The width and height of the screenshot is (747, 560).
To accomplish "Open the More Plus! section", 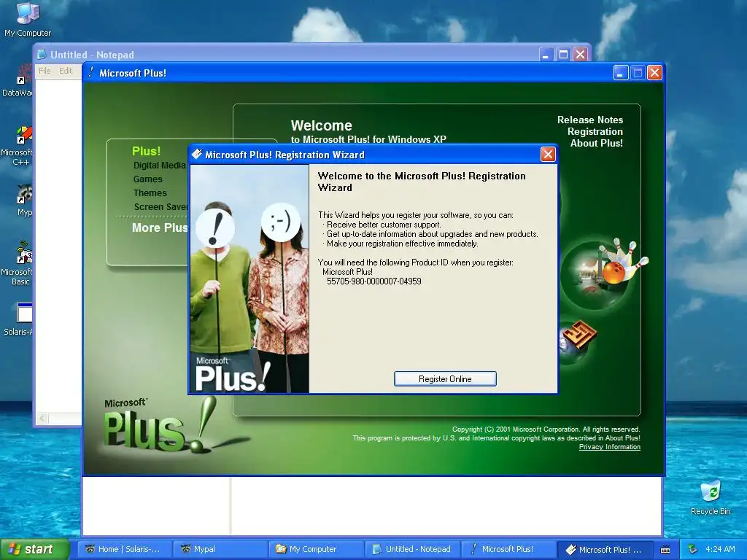I will (160, 227).
